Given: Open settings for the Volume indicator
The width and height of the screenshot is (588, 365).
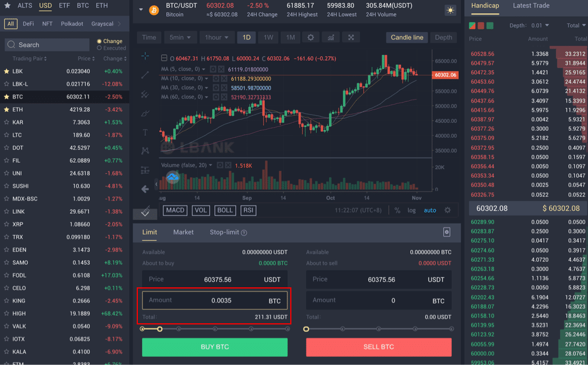Looking at the screenshot, I should click(220, 166).
